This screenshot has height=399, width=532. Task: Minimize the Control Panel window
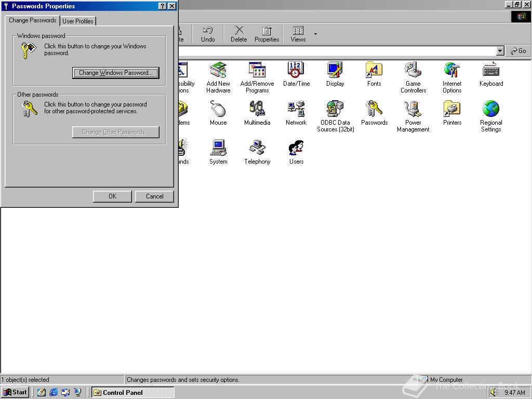tap(509, 5)
